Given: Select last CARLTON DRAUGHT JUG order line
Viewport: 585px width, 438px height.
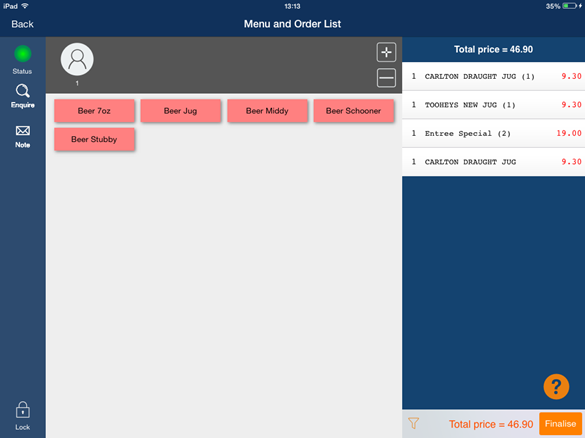Looking at the screenshot, I should (493, 162).
